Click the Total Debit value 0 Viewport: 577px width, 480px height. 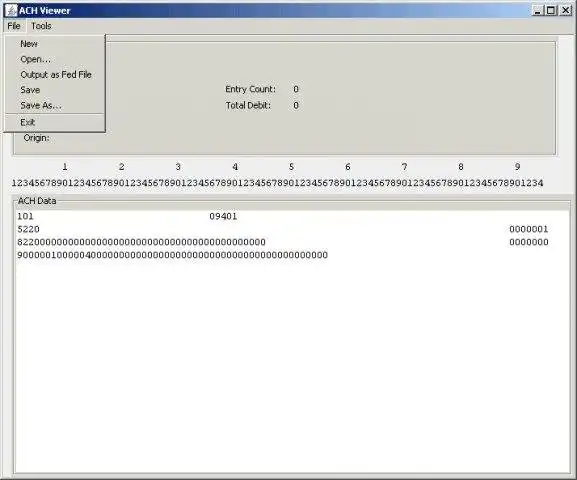pos(296,106)
